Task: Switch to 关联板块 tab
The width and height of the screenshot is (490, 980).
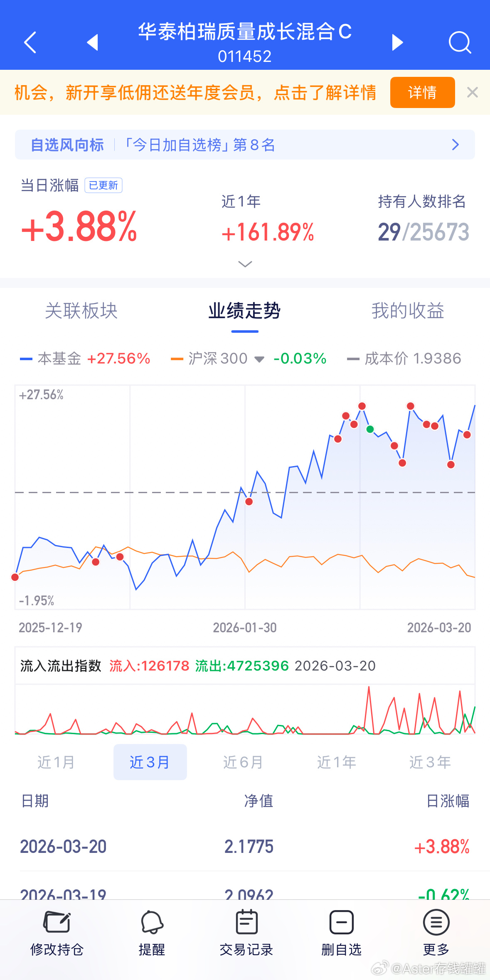Action: (81, 311)
